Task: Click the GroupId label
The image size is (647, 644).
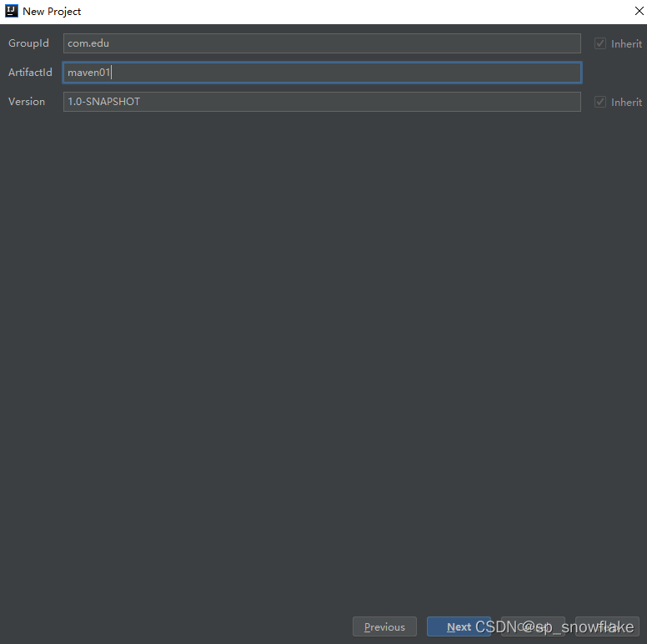Action: 28,43
